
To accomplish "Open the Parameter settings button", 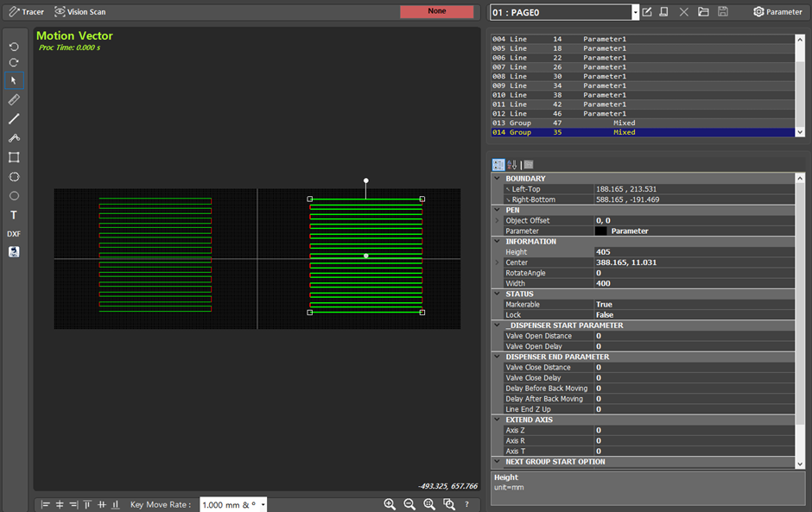I will click(x=777, y=12).
